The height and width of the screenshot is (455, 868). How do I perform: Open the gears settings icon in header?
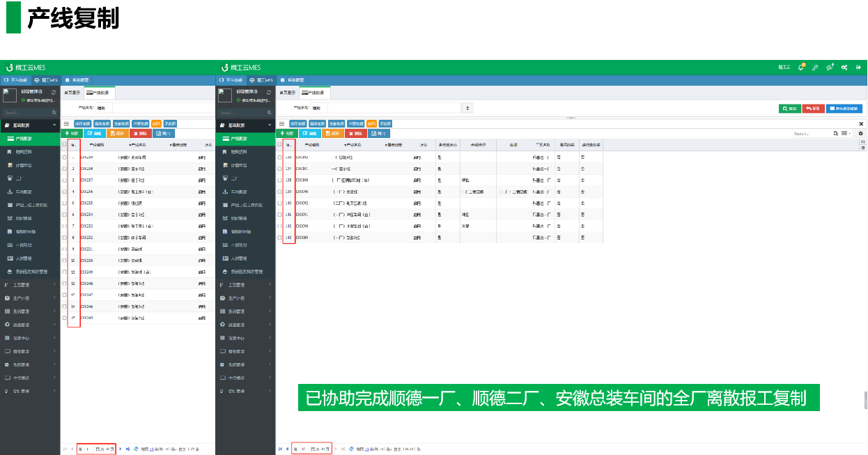pos(844,68)
